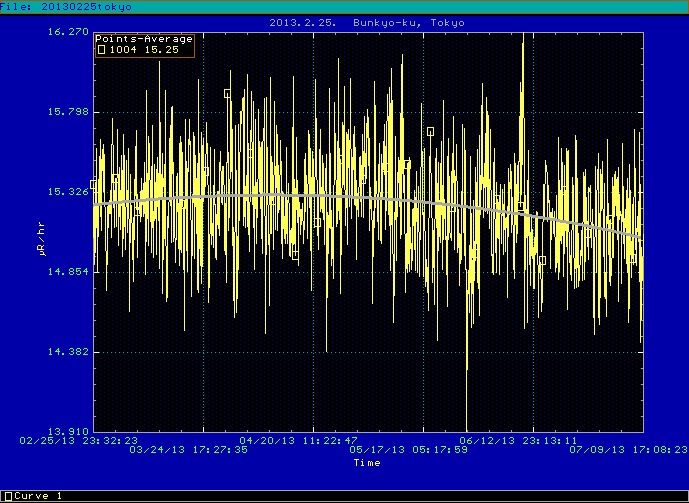Click the 07/09/13 17:08:23 end time label
The image size is (689, 503).
pos(628,450)
